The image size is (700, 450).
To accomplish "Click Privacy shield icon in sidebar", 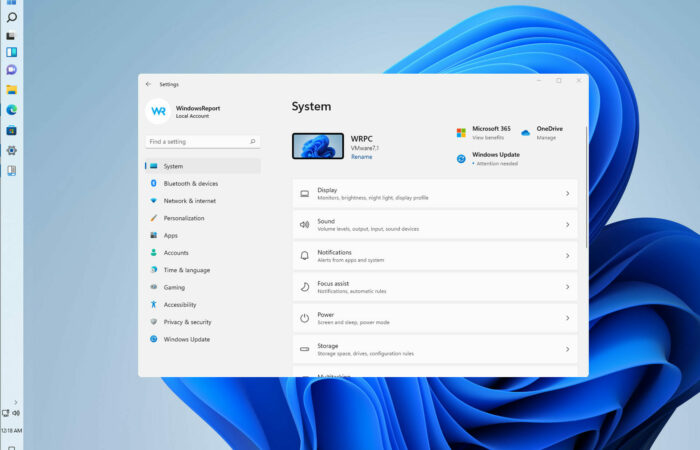I will click(x=154, y=321).
